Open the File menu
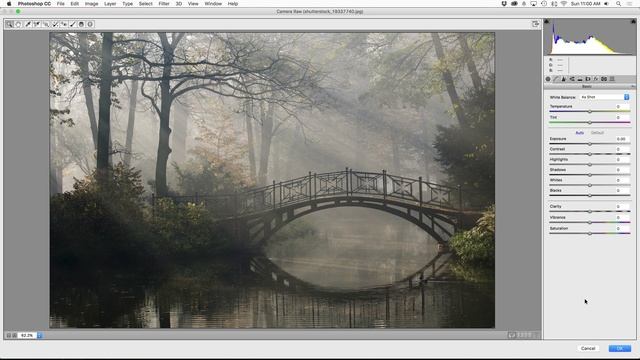640x360 pixels. (x=60, y=4)
